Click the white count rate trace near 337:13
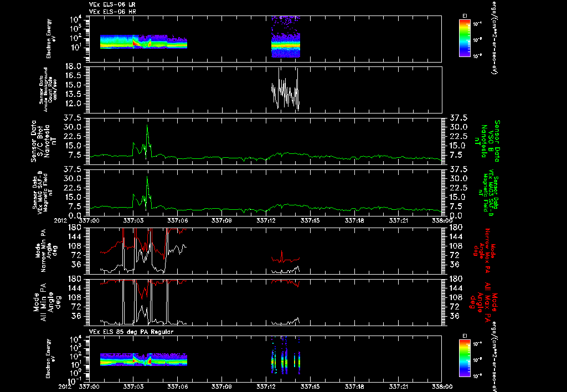567x392 pixels. [285, 90]
